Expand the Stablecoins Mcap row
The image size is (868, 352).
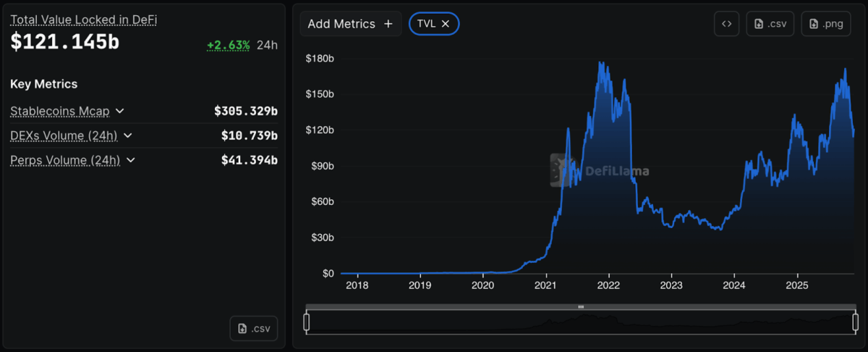point(120,111)
